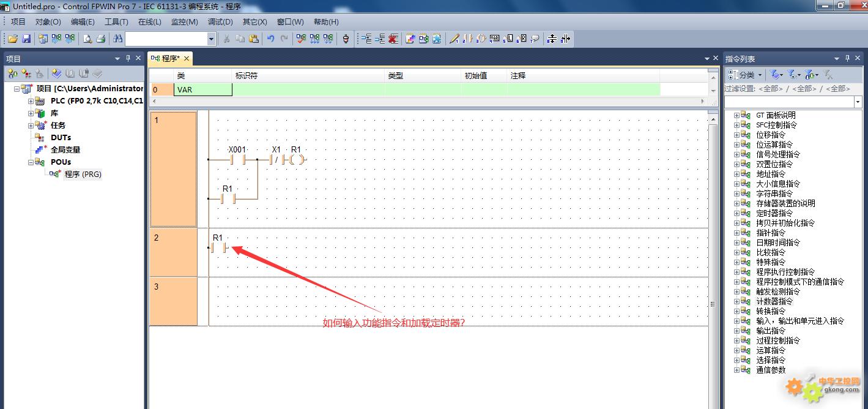The image size is (868, 409).
Task: Expand the PLC node in the project tree
Action: (31, 101)
